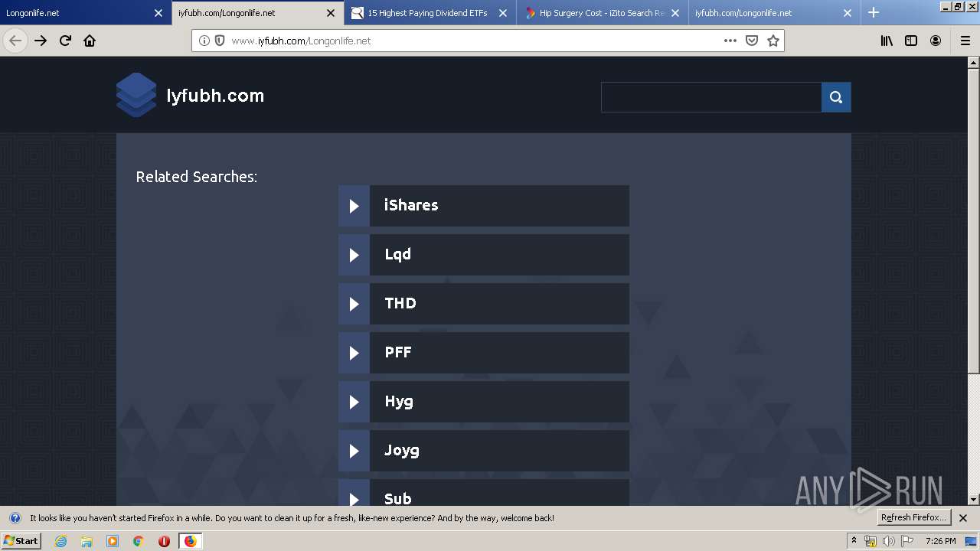
Task: Focus the site search input field
Action: [711, 97]
